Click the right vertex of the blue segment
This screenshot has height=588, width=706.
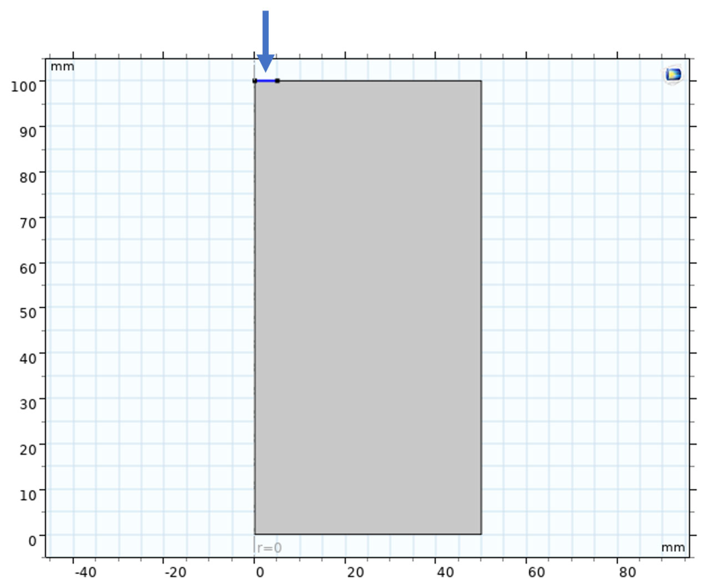click(x=277, y=81)
